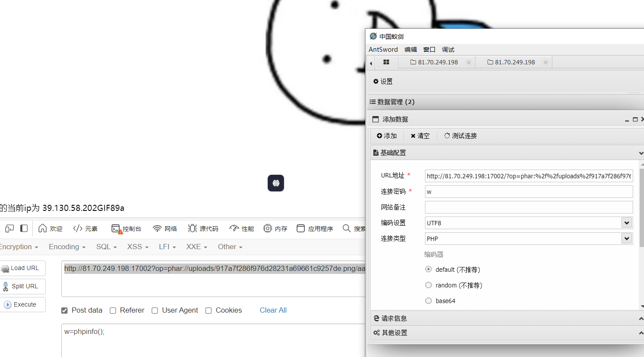Close the second 81.70.249.198 tab
The image size is (644, 357).
click(545, 62)
